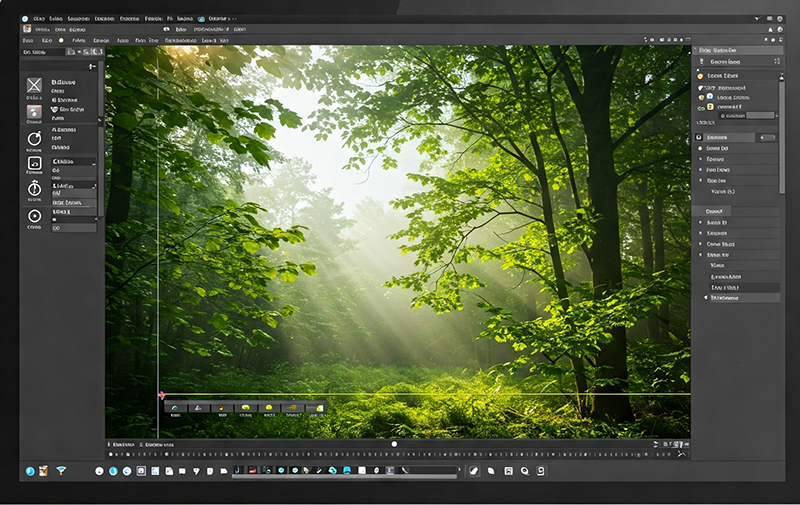Viewport: 800px width, 505px height.
Task: Click the white circular marker above the timeline
Action: pyautogui.click(x=394, y=443)
